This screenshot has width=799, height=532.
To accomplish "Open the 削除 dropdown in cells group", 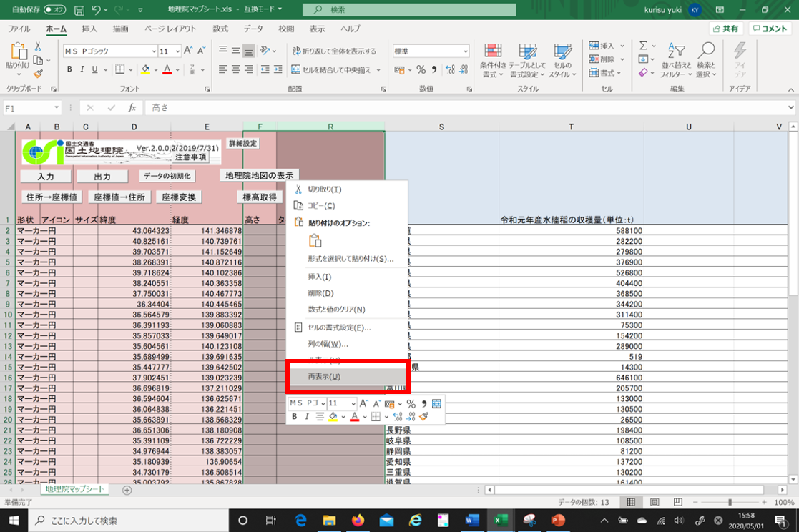I will coord(622,59).
